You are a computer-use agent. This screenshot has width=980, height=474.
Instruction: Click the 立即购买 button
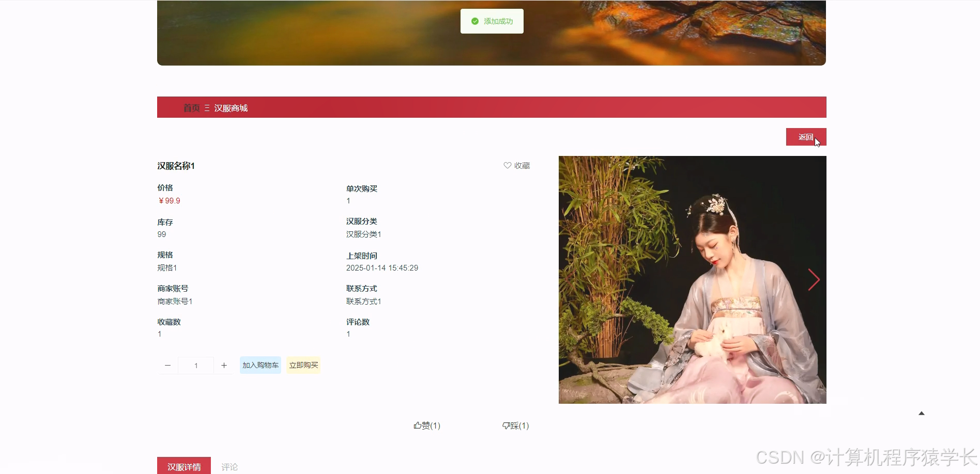[x=303, y=365]
